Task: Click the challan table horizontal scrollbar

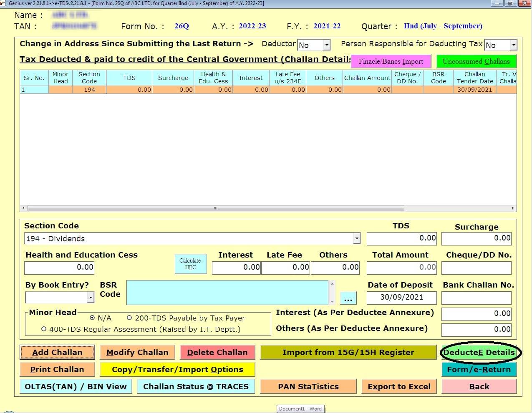Action: pos(215,208)
